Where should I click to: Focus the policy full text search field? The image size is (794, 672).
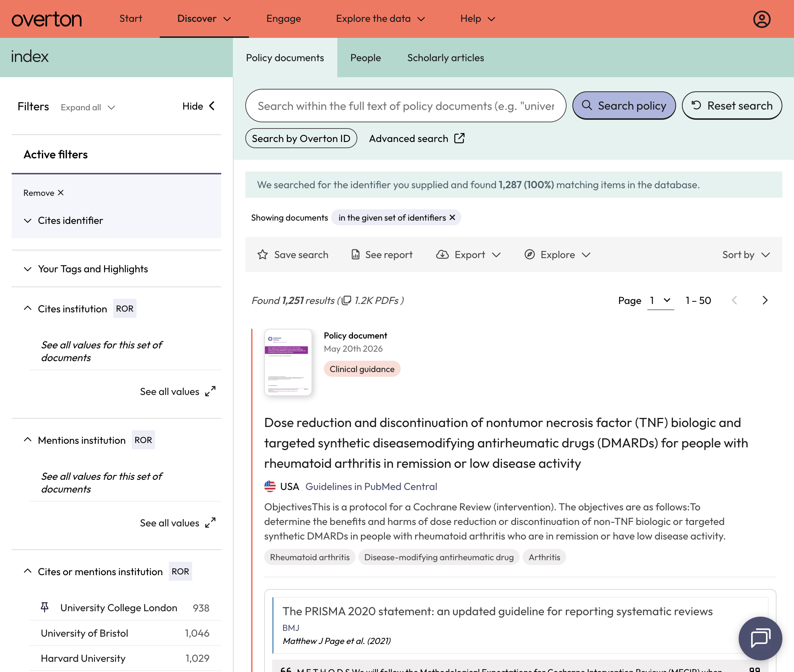(406, 106)
